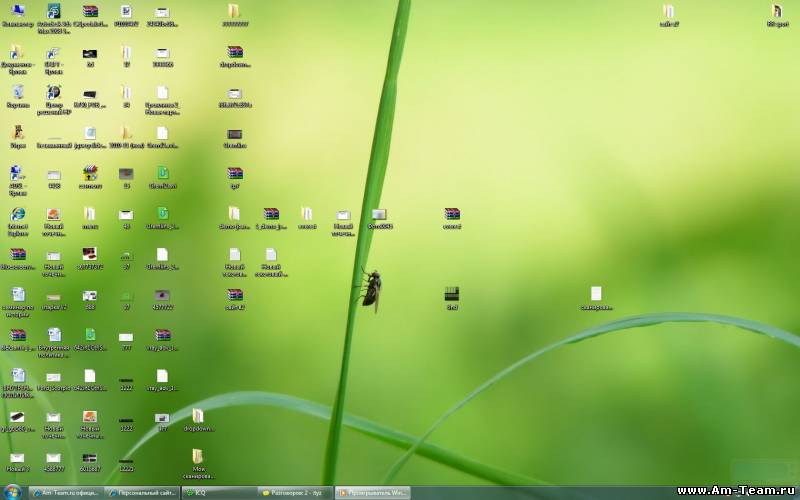Select the 'may_abs_1...' WinRAR archive

coord(162,339)
